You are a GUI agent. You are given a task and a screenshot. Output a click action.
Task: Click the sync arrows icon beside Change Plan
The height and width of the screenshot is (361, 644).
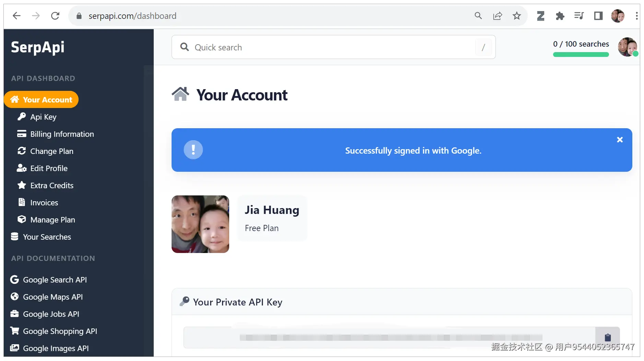[x=22, y=151]
